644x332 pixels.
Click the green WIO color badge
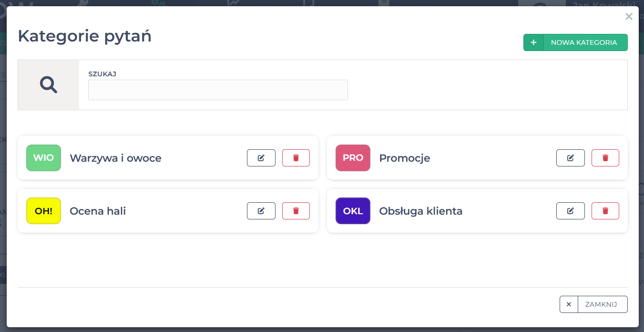[43, 158]
